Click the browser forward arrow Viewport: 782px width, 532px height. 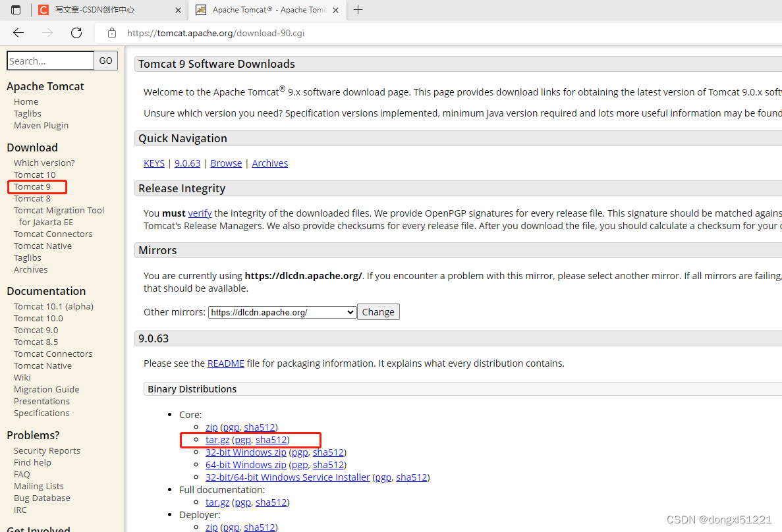tap(47, 33)
